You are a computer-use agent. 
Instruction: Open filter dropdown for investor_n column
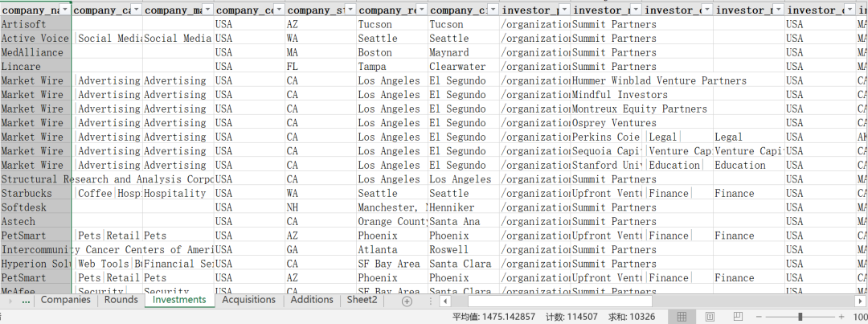click(636, 10)
